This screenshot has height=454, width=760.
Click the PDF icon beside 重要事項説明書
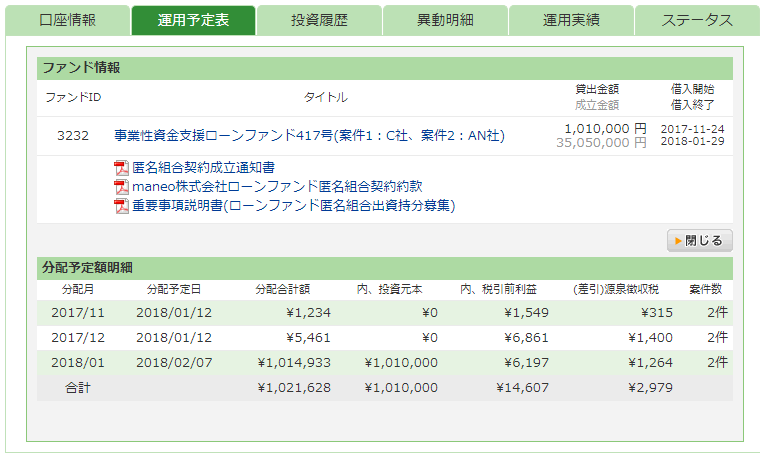[122, 205]
